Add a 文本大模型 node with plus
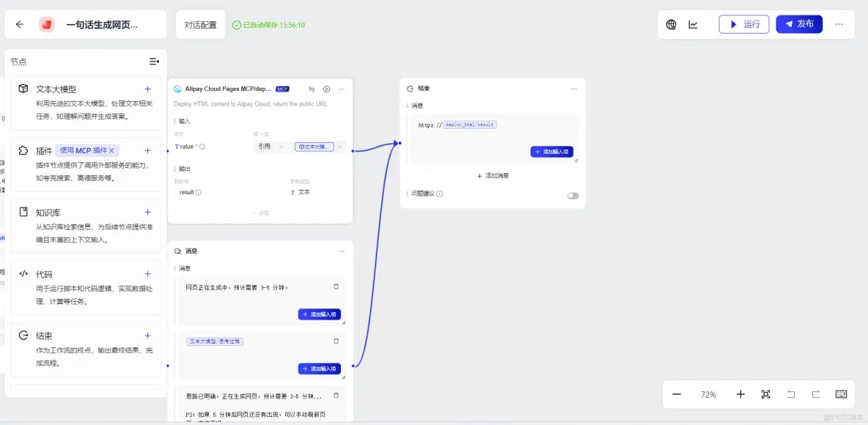 coord(148,89)
